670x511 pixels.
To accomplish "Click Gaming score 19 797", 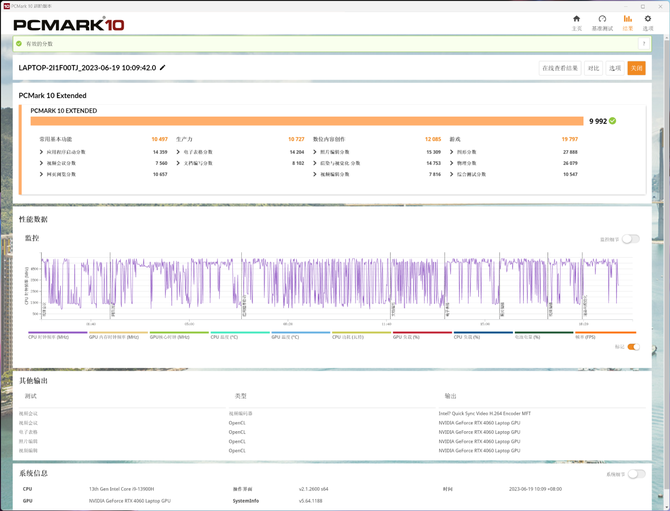I will (570, 139).
